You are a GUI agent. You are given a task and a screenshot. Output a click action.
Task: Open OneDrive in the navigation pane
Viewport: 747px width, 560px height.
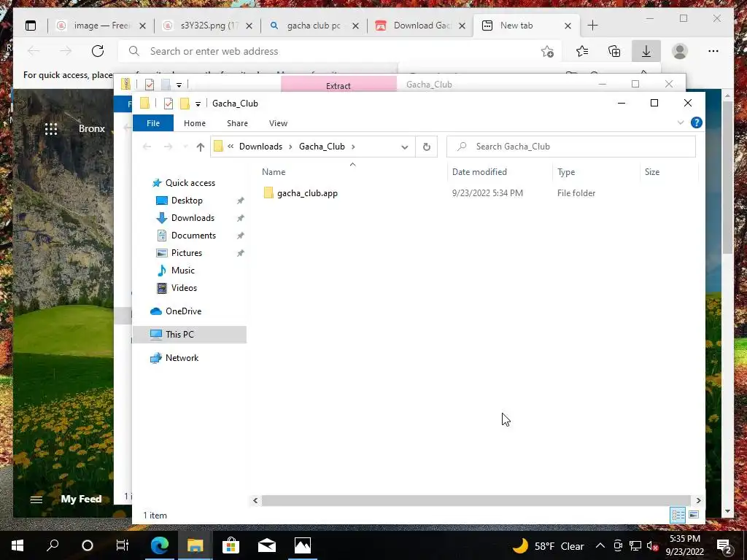click(183, 311)
